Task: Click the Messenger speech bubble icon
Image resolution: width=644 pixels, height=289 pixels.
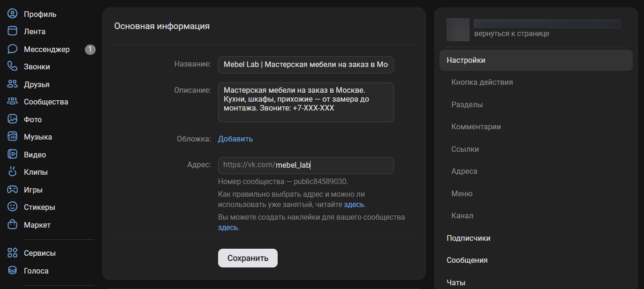Action: click(x=13, y=49)
